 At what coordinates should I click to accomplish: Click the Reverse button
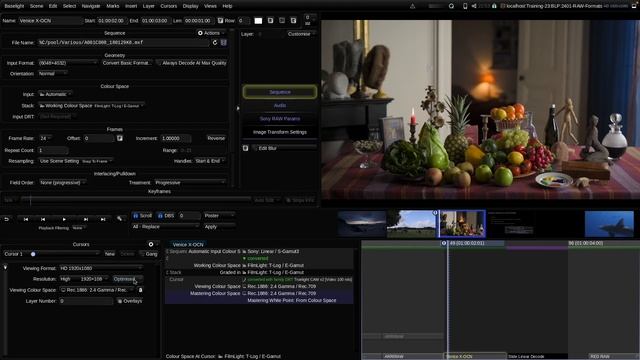[216, 138]
